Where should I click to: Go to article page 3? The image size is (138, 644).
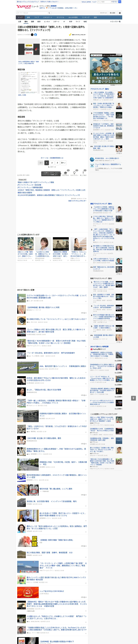coord(57,163)
